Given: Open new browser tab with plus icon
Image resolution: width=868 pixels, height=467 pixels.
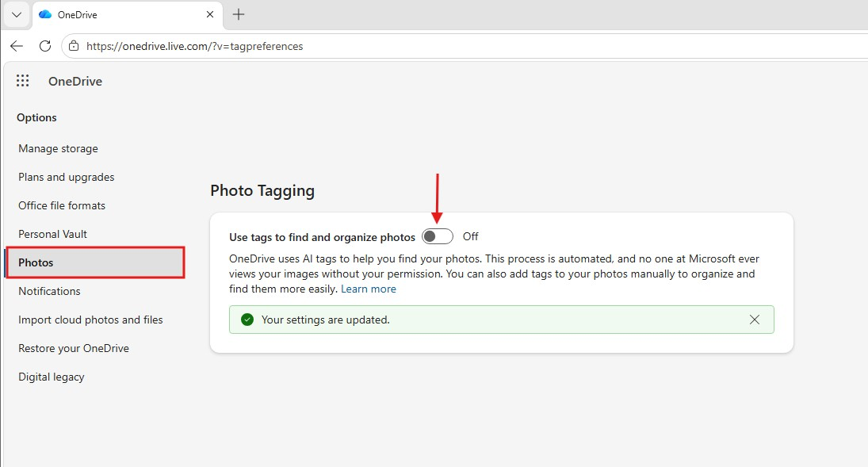Looking at the screenshot, I should [x=239, y=14].
